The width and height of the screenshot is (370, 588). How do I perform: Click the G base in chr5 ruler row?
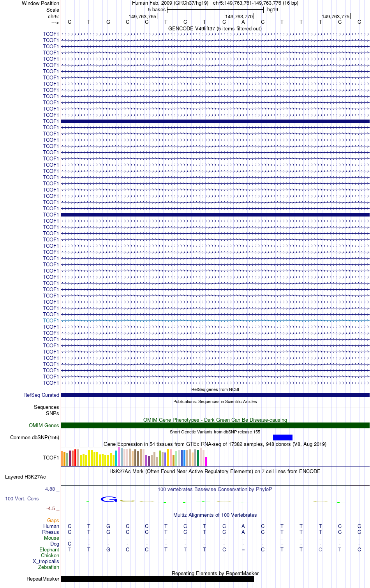(108, 22)
